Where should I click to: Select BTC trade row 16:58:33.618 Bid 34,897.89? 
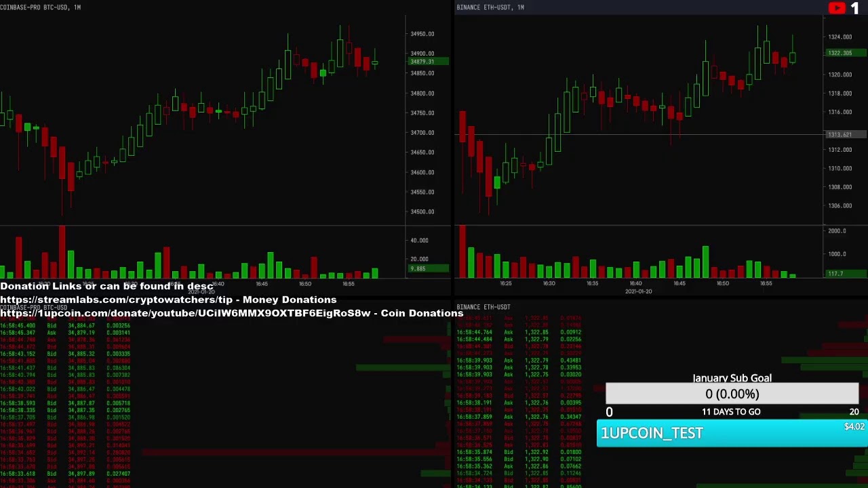pyautogui.click(x=66, y=474)
